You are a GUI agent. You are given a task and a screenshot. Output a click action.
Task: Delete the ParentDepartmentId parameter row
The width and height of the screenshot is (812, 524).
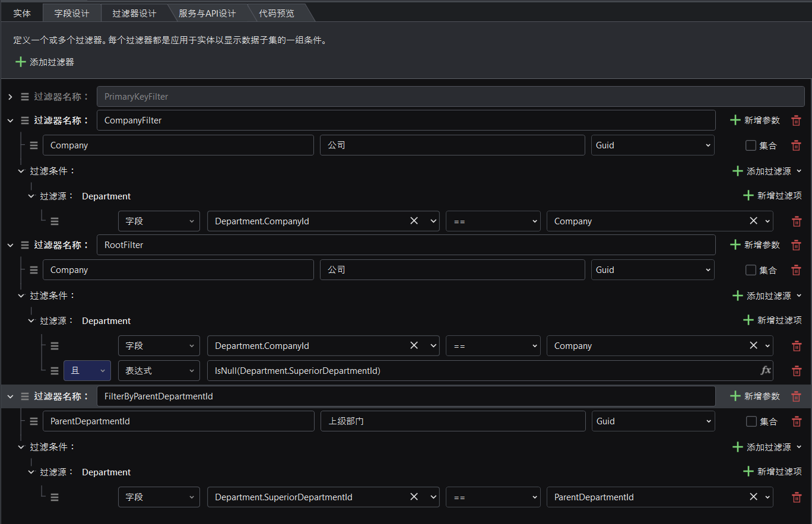coord(797,421)
